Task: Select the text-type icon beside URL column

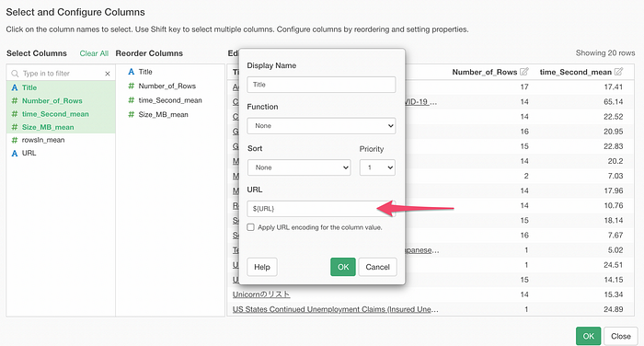Action: 15,154
